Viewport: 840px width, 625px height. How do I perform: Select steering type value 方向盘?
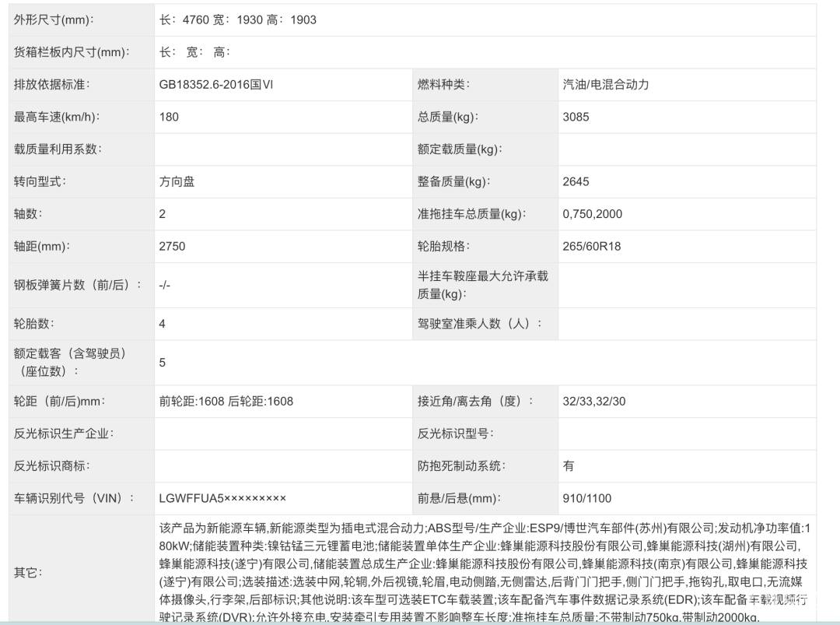177,181
